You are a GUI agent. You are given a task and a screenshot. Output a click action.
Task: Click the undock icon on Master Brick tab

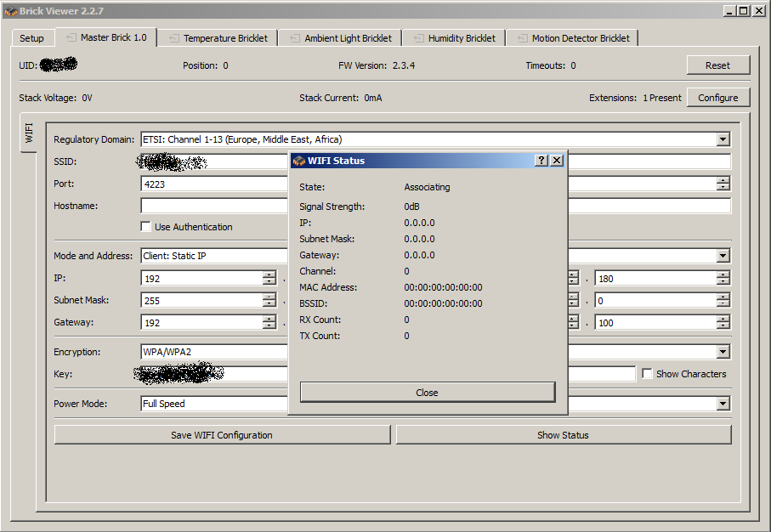point(71,37)
